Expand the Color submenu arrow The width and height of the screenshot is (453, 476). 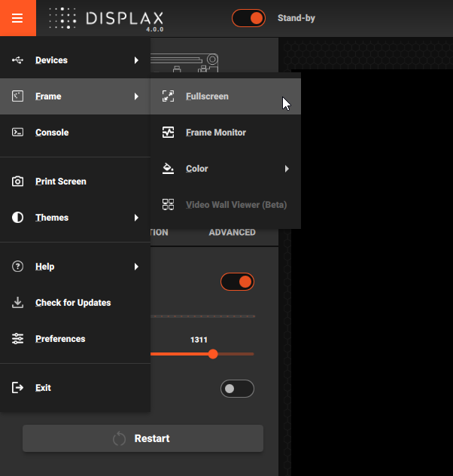(x=287, y=169)
